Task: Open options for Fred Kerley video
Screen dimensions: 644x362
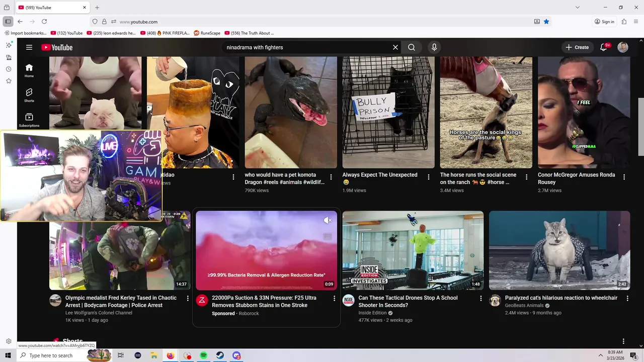Action: pyautogui.click(x=188, y=298)
